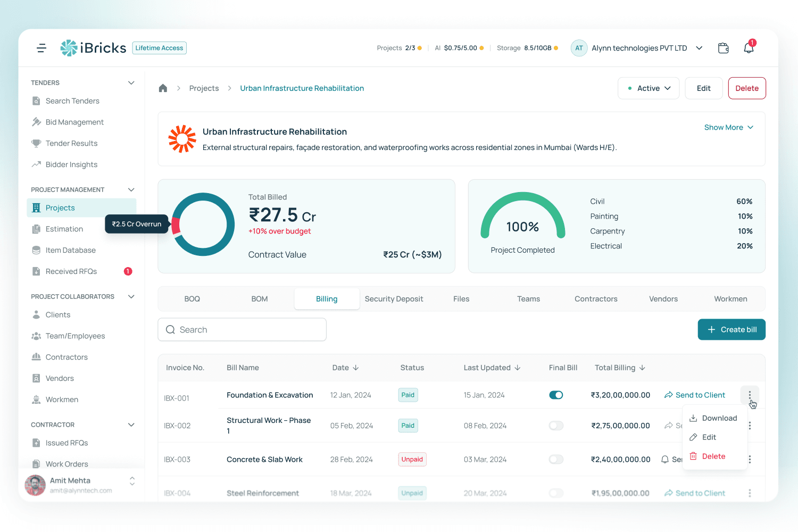The width and height of the screenshot is (798, 532).
Task: Click the bills Search field
Action: (x=242, y=330)
